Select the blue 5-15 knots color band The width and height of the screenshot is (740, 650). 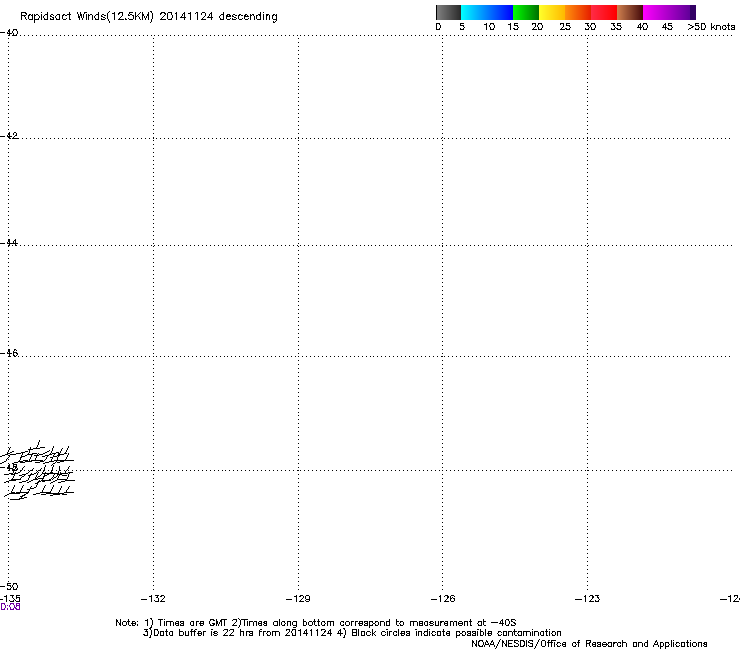[487, 12]
